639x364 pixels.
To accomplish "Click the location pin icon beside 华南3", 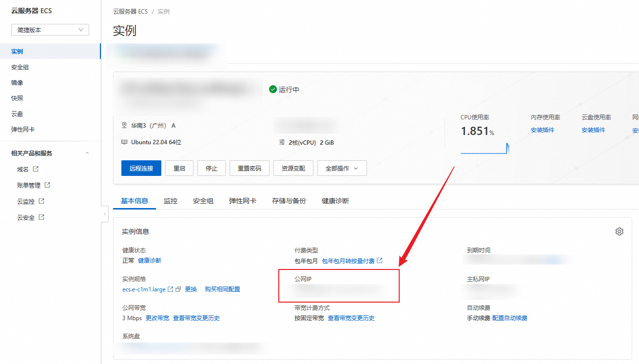I will pyautogui.click(x=124, y=125).
